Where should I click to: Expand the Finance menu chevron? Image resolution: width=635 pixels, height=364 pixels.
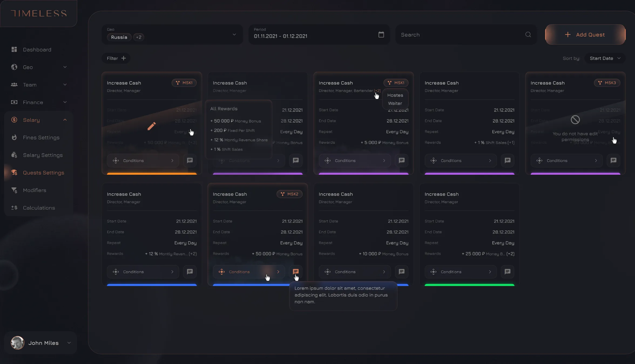[65, 102]
